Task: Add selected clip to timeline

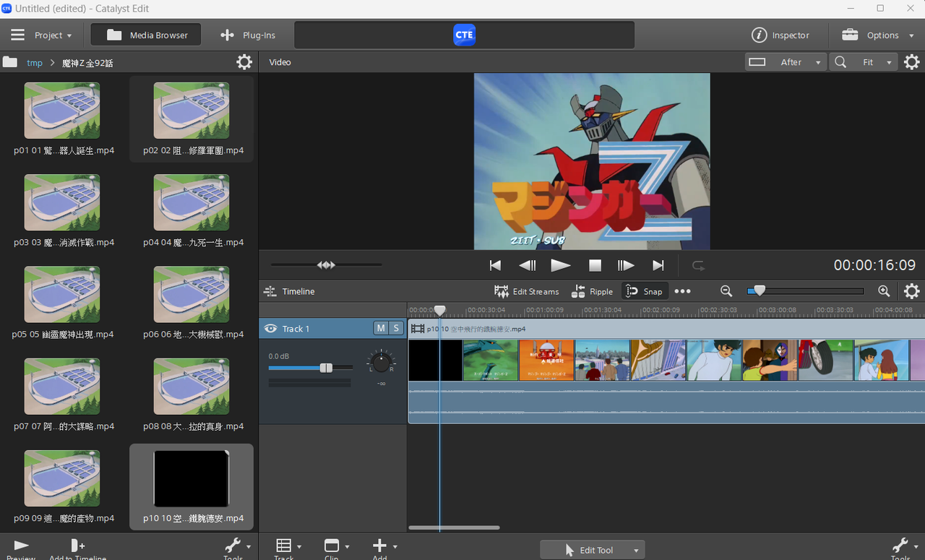Action: 77,548
